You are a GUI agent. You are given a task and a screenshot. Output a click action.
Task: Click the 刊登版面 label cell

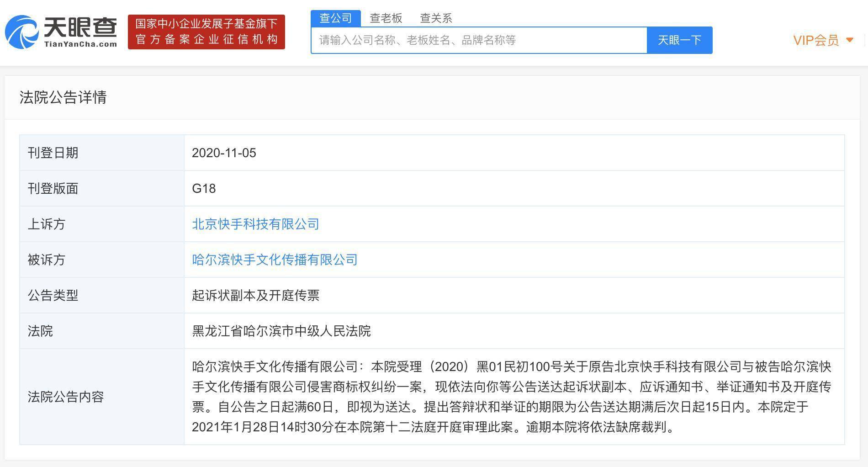pyautogui.click(x=102, y=188)
